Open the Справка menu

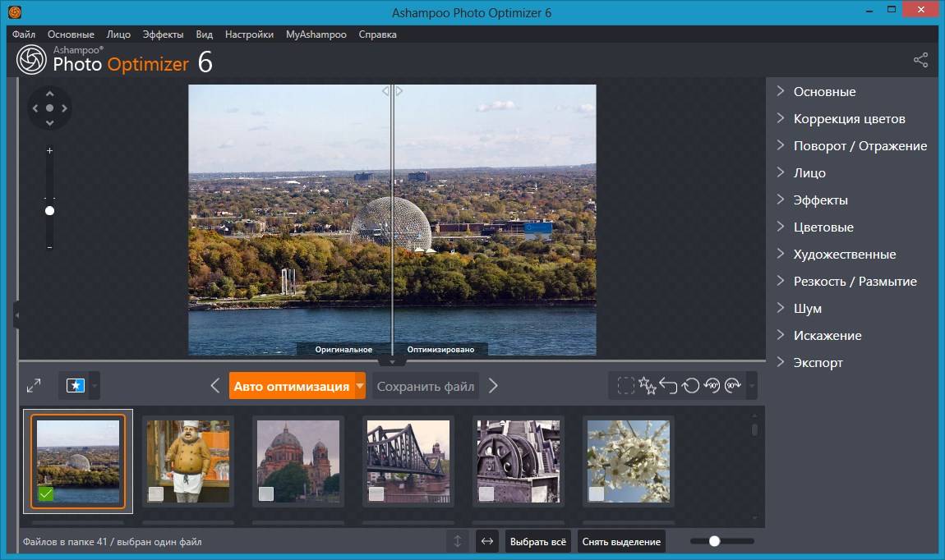pos(377,34)
